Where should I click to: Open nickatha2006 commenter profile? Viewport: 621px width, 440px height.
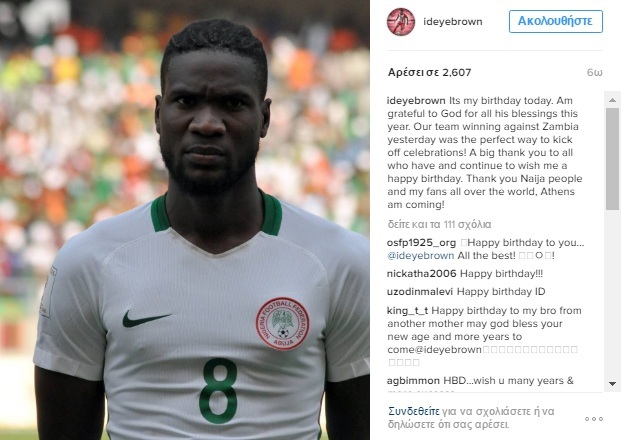coord(422,274)
